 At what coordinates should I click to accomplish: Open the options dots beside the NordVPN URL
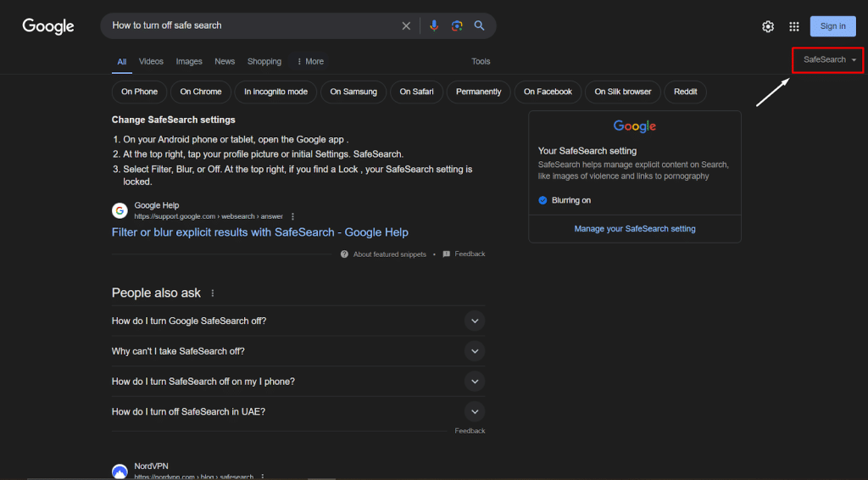tap(263, 476)
